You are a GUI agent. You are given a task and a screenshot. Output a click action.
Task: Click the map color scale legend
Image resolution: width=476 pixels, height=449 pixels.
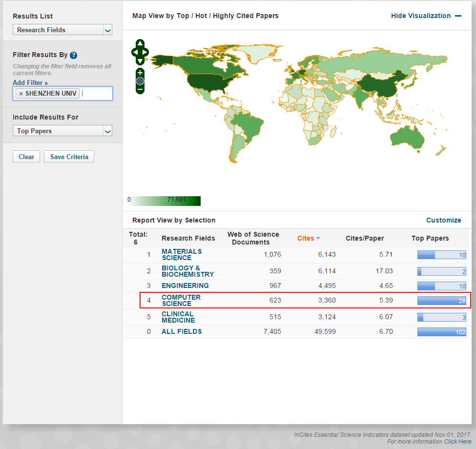tap(164, 201)
